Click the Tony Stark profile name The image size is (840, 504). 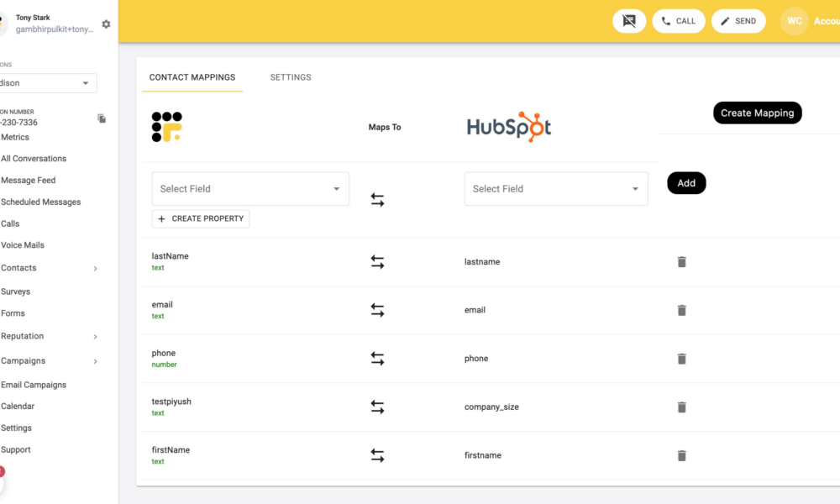click(33, 18)
